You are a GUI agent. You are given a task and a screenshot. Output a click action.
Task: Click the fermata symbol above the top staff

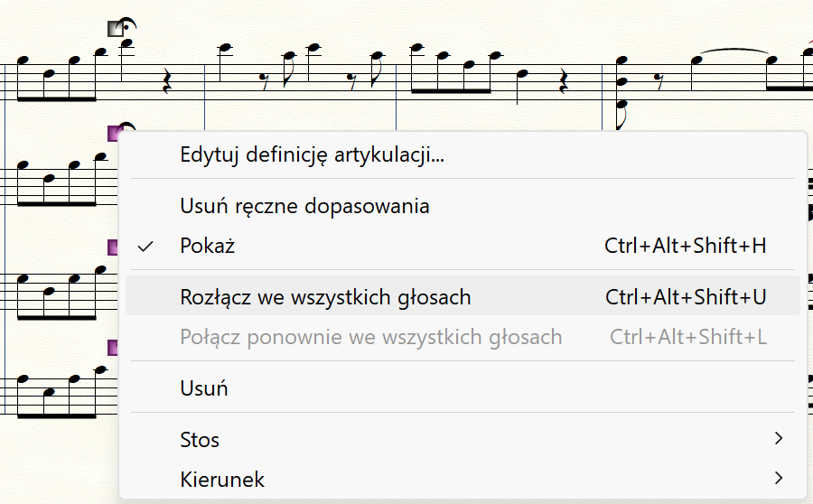[x=127, y=25]
